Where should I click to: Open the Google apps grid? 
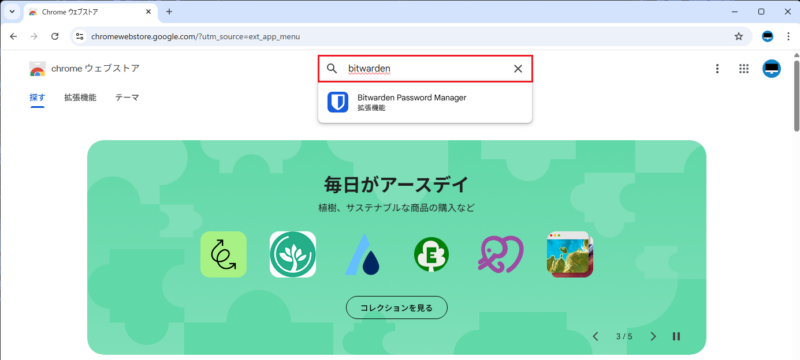744,69
